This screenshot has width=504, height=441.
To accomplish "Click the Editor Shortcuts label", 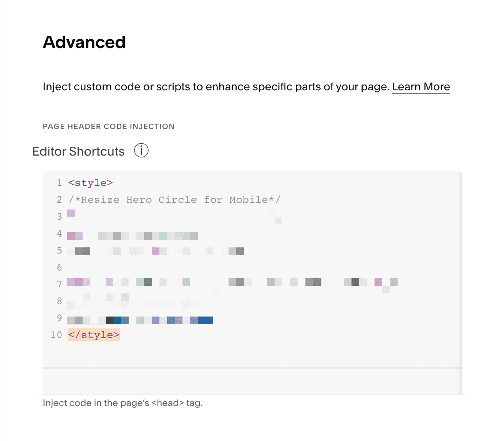I will (78, 151).
